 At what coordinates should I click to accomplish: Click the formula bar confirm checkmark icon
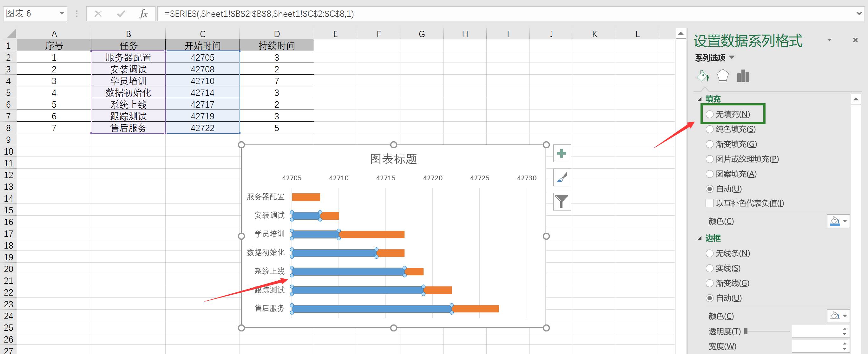click(121, 14)
